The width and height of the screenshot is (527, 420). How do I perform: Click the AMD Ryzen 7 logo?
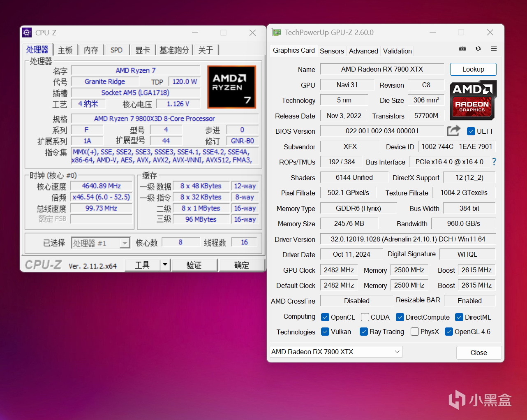(x=231, y=87)
